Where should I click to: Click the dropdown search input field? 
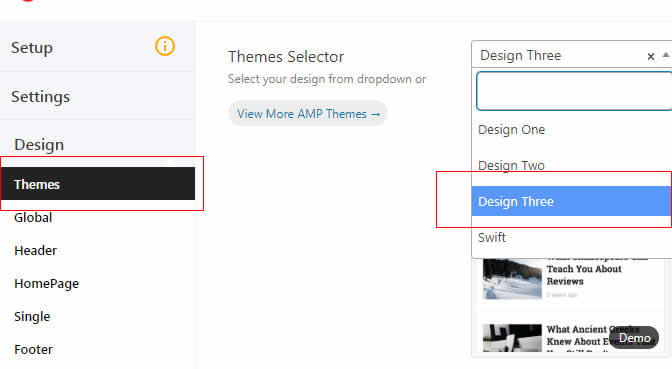click(574, 91)
